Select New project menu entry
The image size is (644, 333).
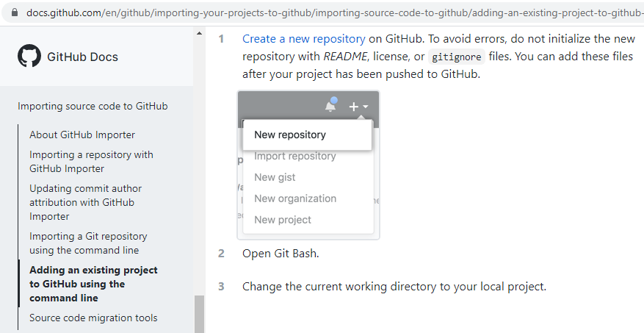pos(283,220)
